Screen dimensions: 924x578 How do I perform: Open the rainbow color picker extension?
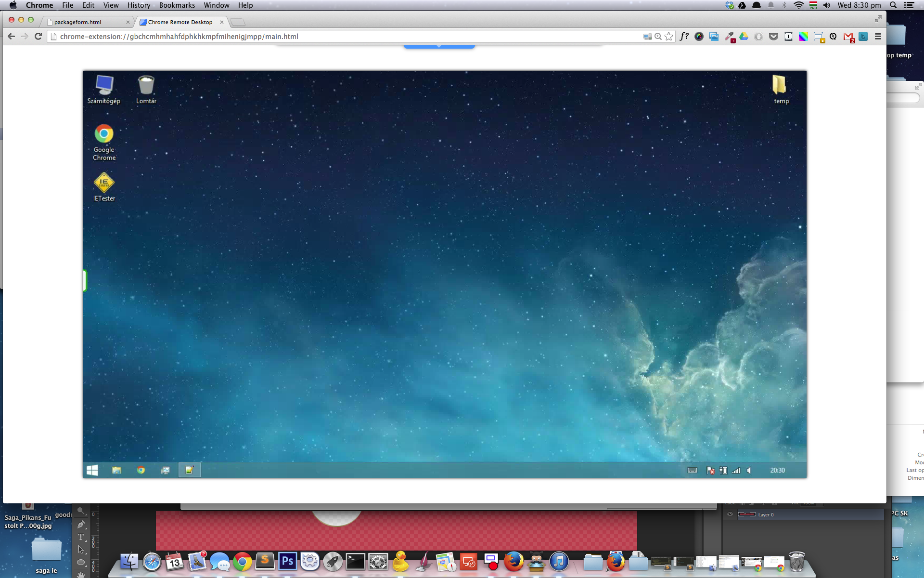point(803,37)
